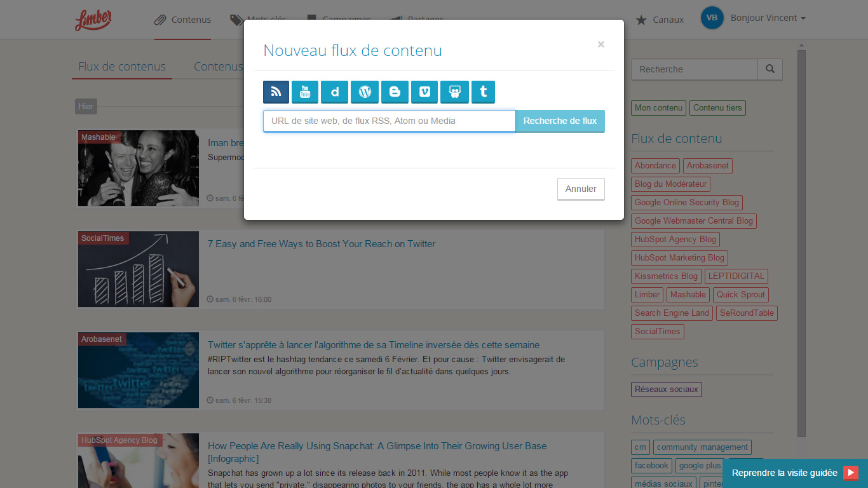
Task: Select the Arobasenet feed tag in sidebar
Action: point(708,166)
